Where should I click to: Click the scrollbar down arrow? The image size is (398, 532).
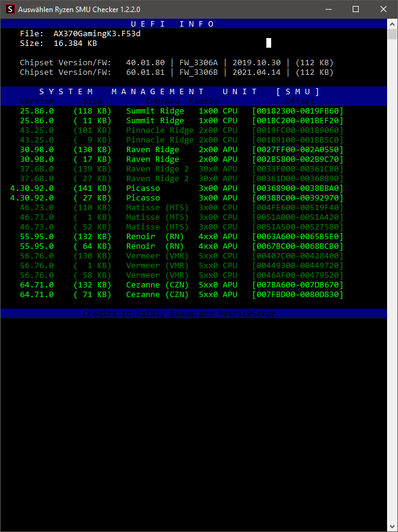(x=392, y=527)
